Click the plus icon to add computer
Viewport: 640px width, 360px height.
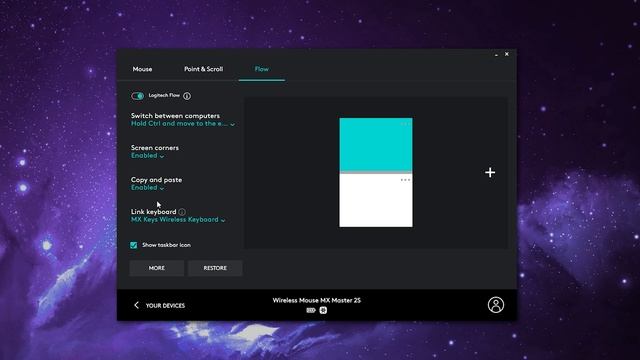[490, 173]
